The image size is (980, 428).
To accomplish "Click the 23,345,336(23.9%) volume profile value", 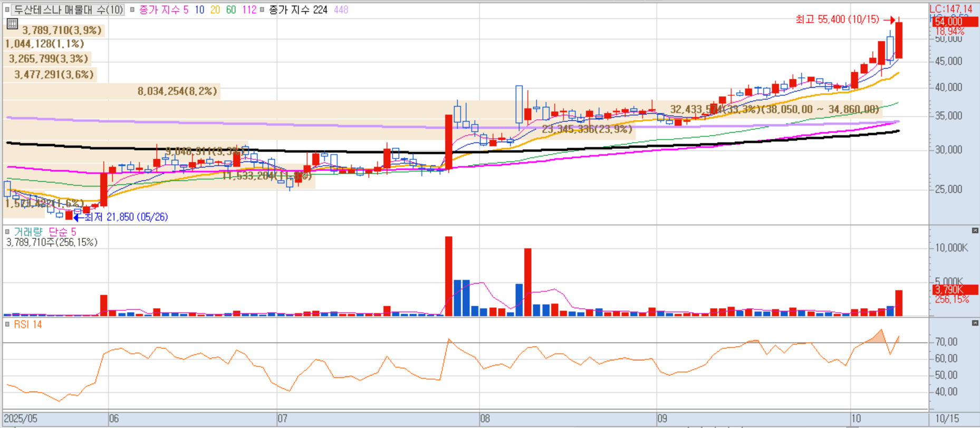I will 587,129.
